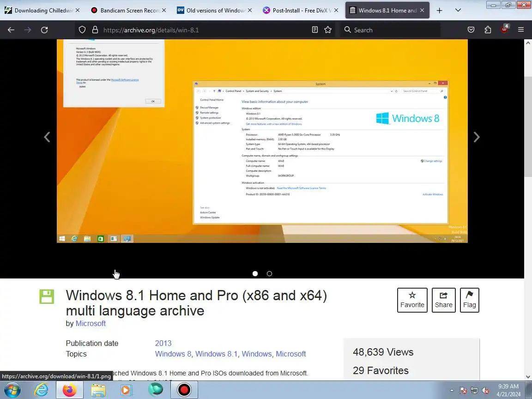Viewport: 532px width, 399px height.
Task: Click the uBlock Origin extension icon
Action: pos(504,29)
